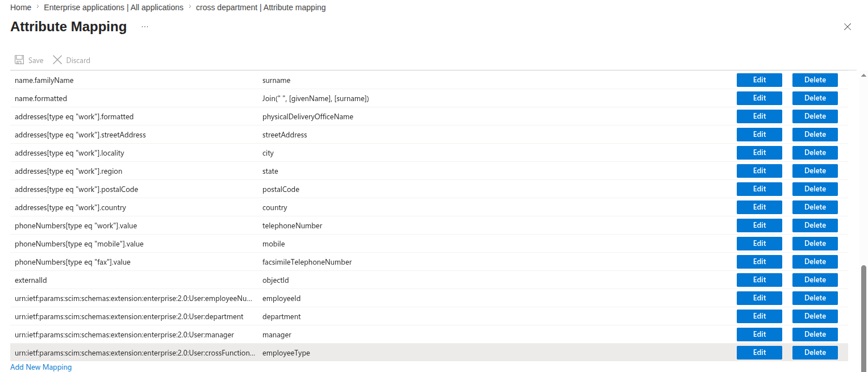Edit the employeeType mapping
Screen dimensions: 868x372
tap(759, 353)
